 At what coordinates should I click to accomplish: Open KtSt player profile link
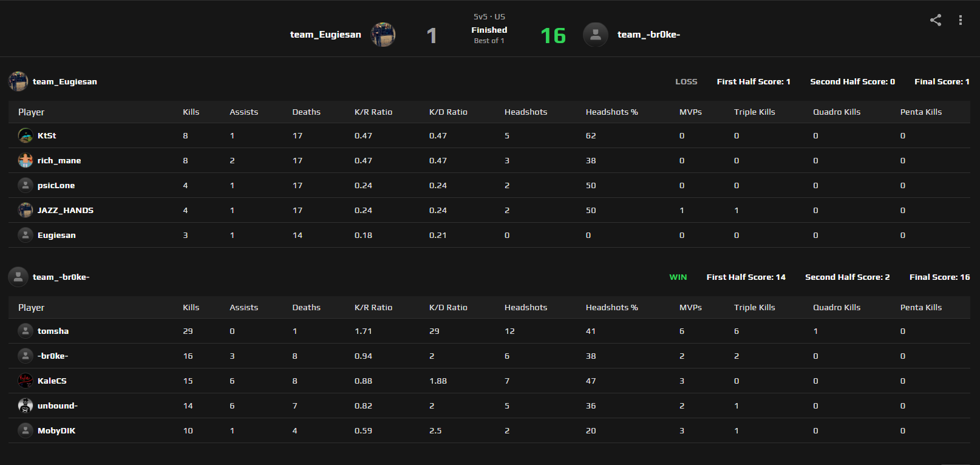(47, 135)
